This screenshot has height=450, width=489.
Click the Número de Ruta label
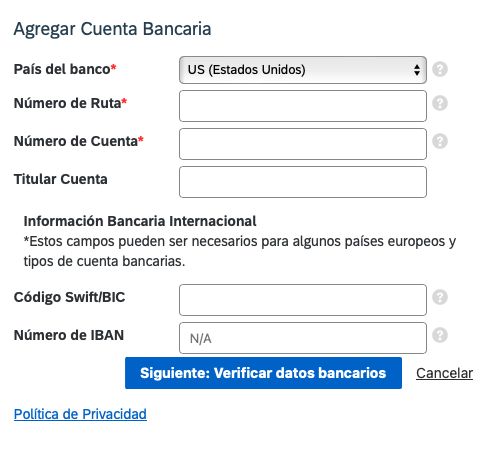click(x=70, y=103)
